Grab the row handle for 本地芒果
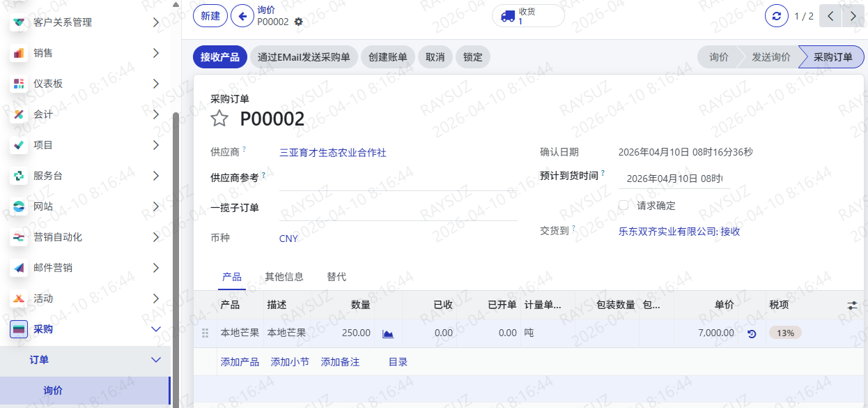Image resolution: width=868 pixels, height=408 pixels. (205, 333)
